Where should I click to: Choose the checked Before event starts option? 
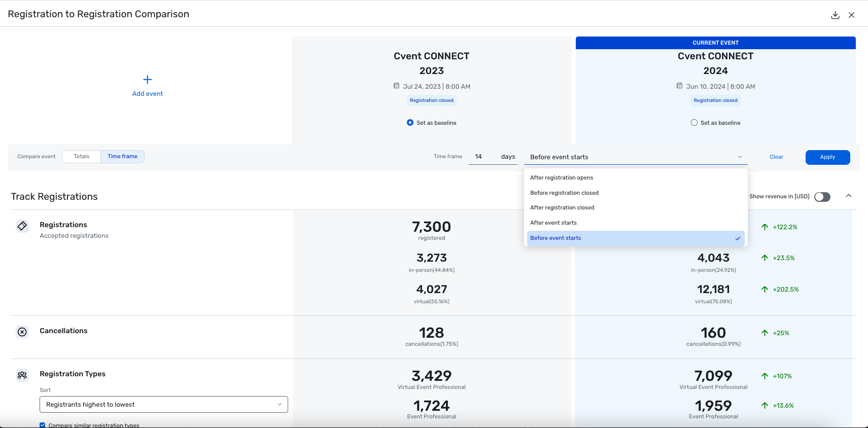pos(636,238)
